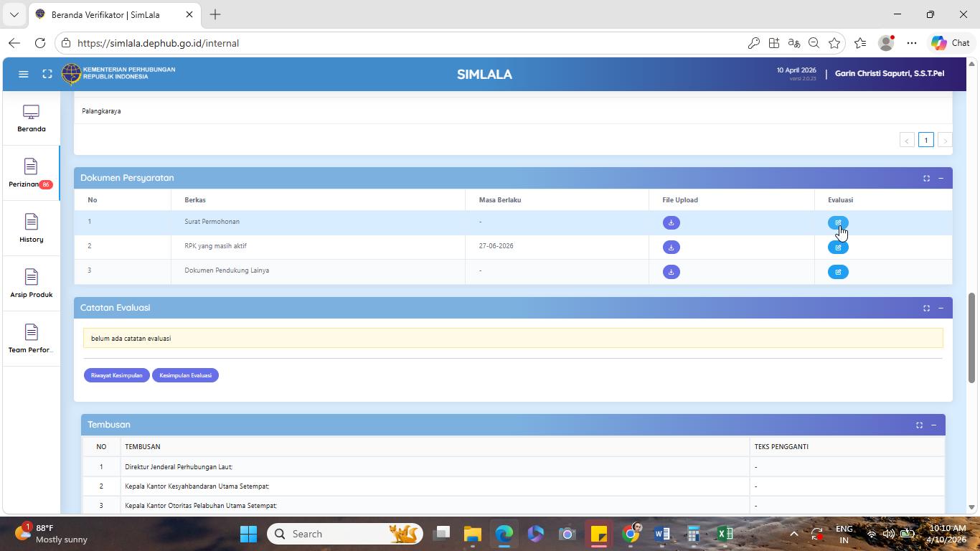The image size is (980, 551).
Task: Maximize Catatan Evaluasi panel
Action: point(926,308)
